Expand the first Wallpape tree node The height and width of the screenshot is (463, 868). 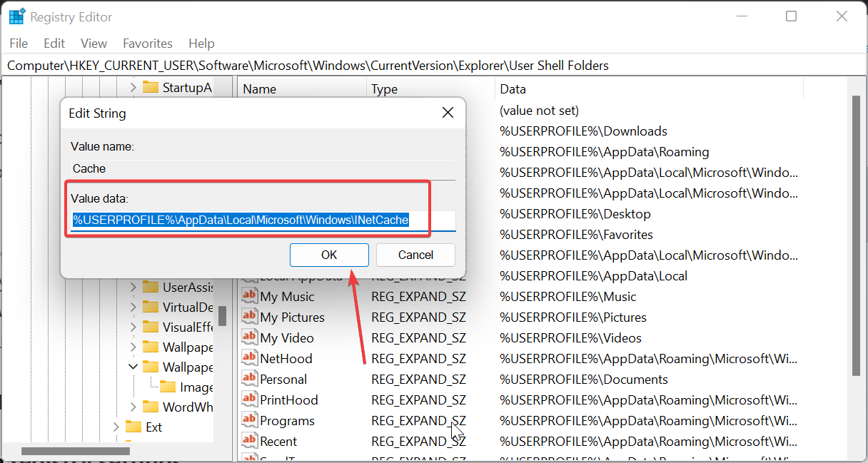[x=133, y=347]
